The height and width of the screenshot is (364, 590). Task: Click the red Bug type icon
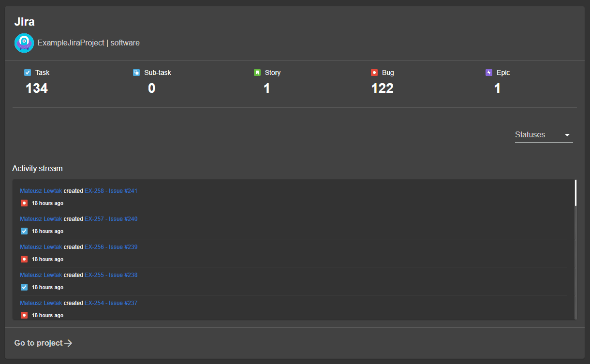(x=374, y=73)
